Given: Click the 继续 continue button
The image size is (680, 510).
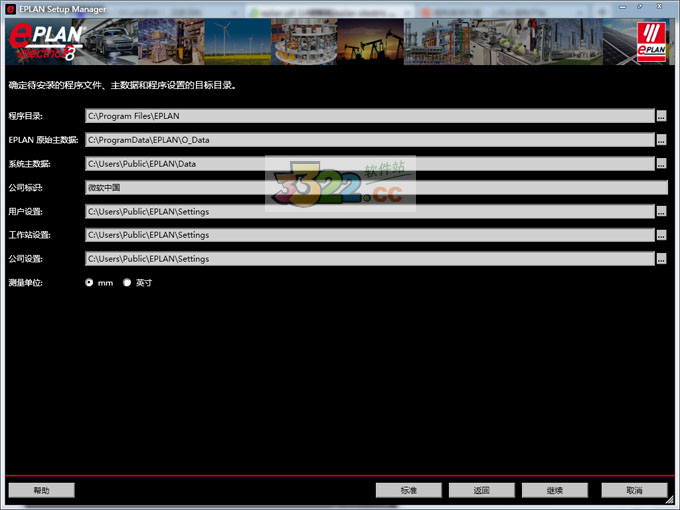Looking at the screenshot, I should 555,490.
